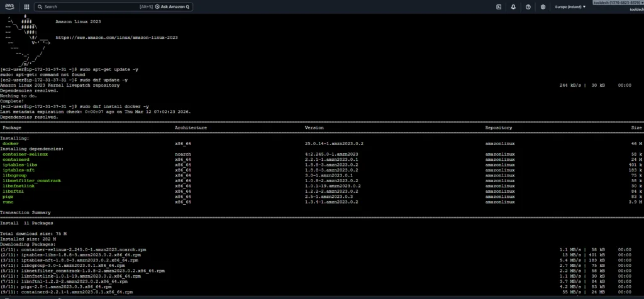Click the Ask Amazon Q button
Image resolution: width=644 pixels, height=299 pixels.
click(172, 7)
